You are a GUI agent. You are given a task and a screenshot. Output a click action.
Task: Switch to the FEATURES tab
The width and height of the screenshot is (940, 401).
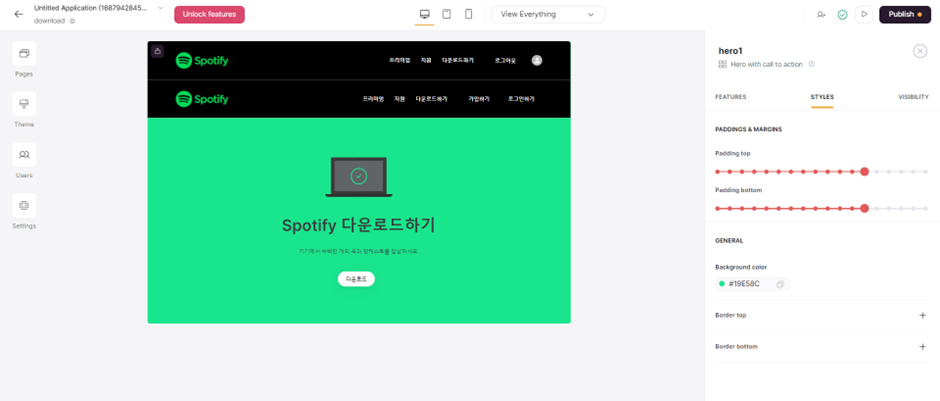pos(731,97)
